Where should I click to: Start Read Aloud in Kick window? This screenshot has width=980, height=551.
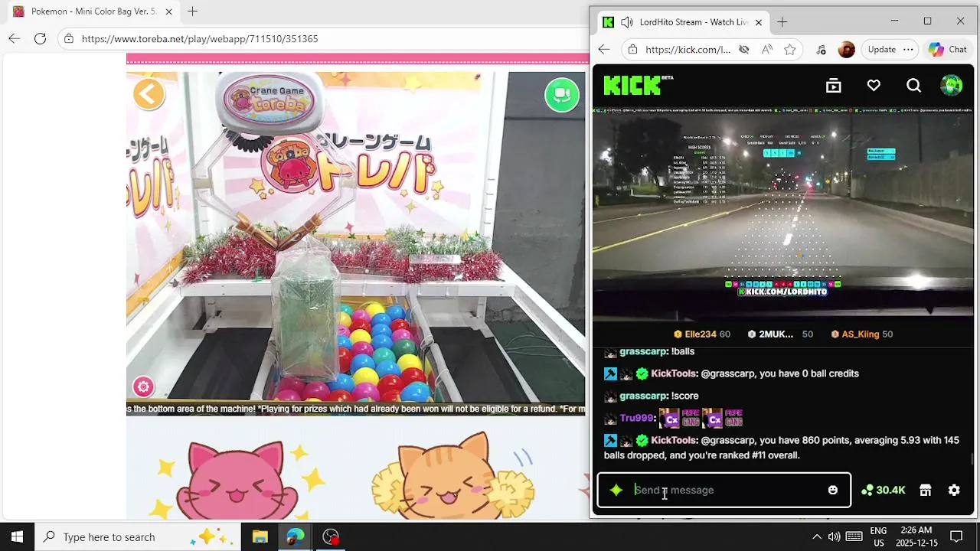pos(767,50)
